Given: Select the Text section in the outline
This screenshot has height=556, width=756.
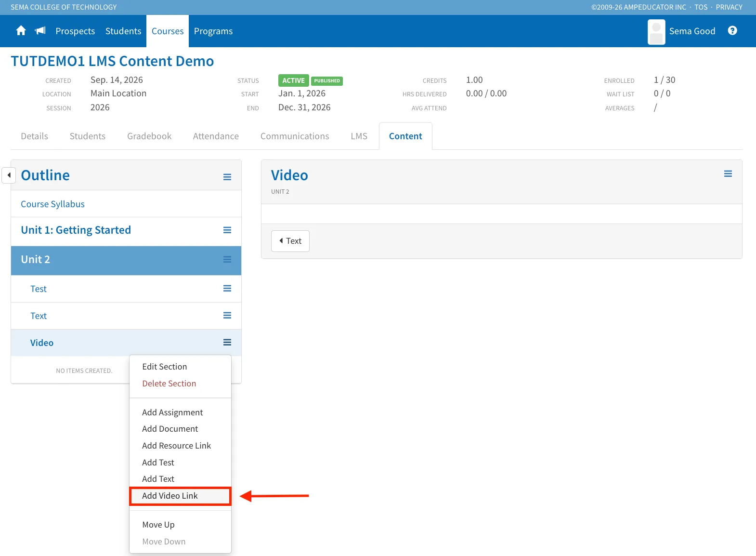Looking at the screenshot, I should tap(39, 316).
